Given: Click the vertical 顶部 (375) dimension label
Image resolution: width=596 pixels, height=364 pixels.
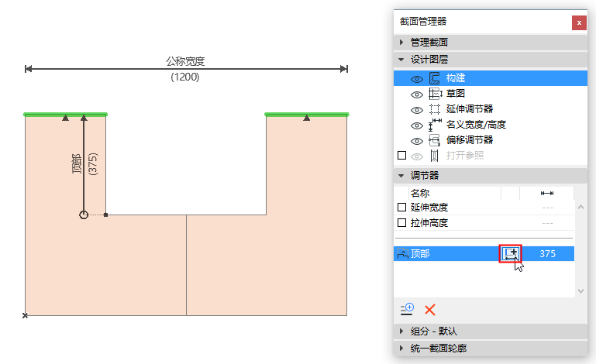Looking at the screenshot, I should [84, 163].
